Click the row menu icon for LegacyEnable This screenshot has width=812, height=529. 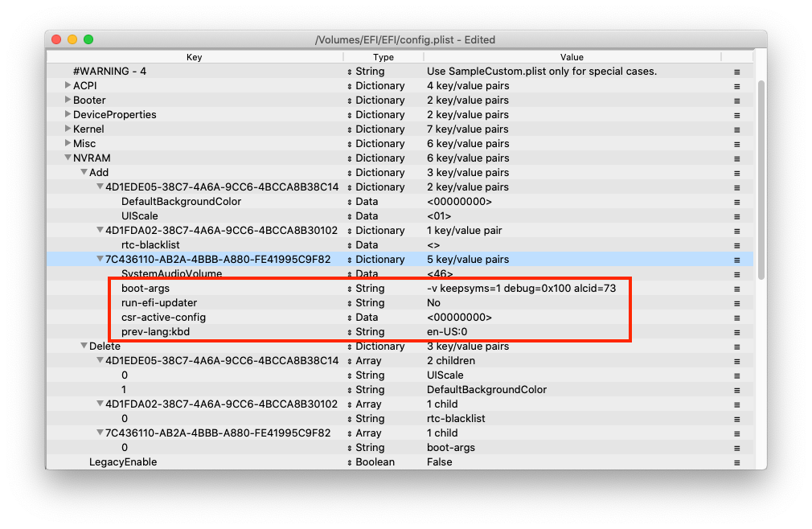[736, 462]
